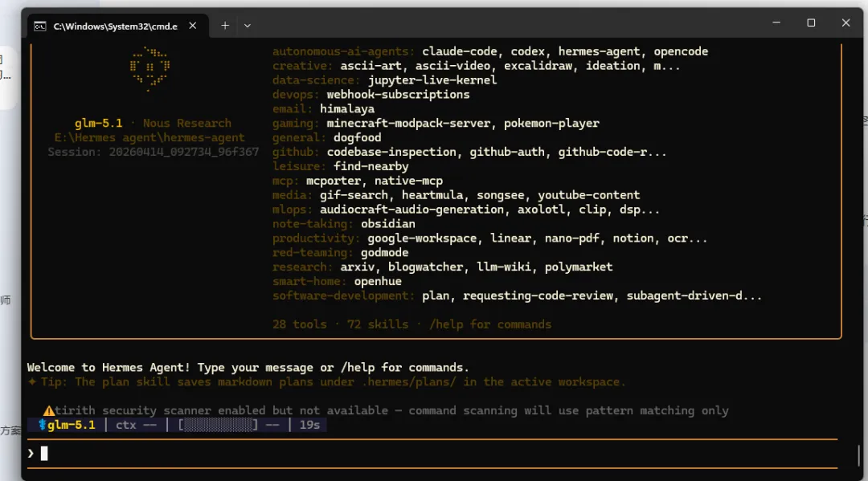This screenshot has width=868, height=481.
Task: Click 'obsidian' note-taking skill
Action: click(388, 224)
